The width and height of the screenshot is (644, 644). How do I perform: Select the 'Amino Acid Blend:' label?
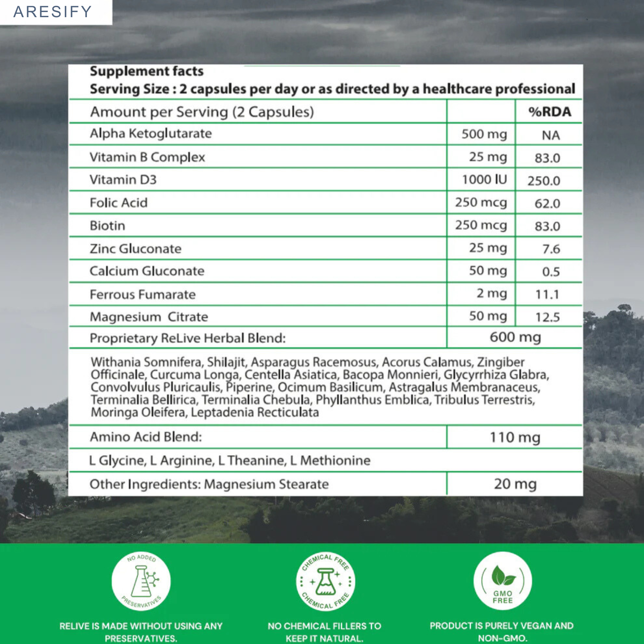coord(146,437)
